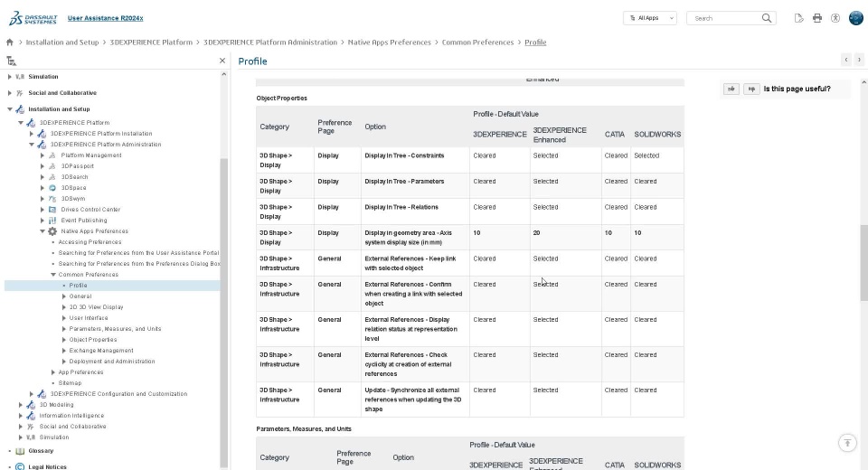
Task: Open the All Apps dropdown
Action: (650, 18)
